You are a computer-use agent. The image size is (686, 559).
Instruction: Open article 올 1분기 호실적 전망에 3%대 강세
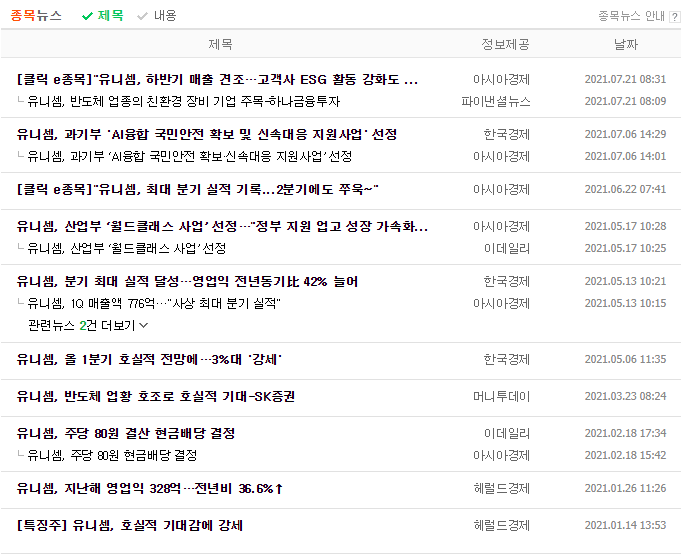click(149, 360)
